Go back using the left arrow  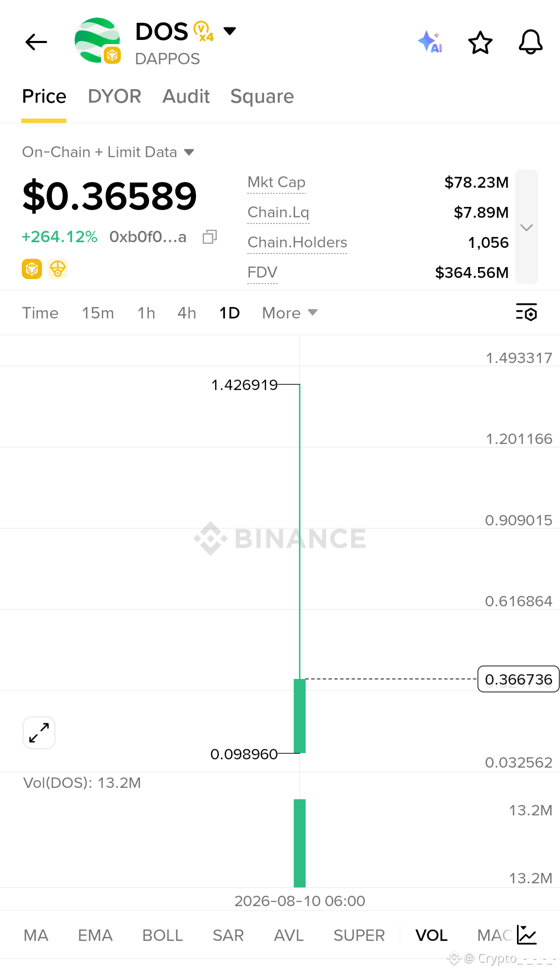[x=36, y=42]
